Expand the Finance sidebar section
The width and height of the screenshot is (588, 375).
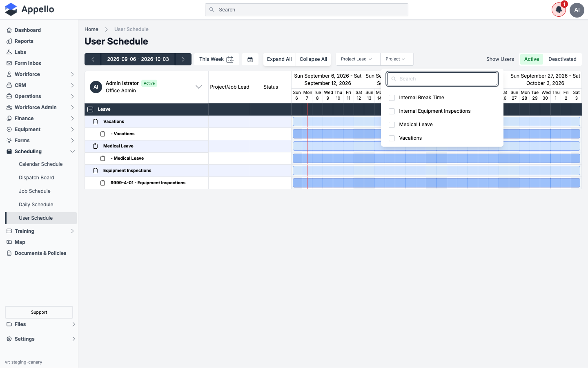(x=72, y=118)
